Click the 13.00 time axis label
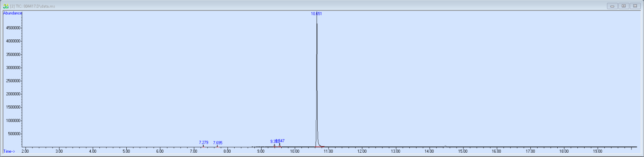This screenshot has height=157, width=644. point(395,151)
